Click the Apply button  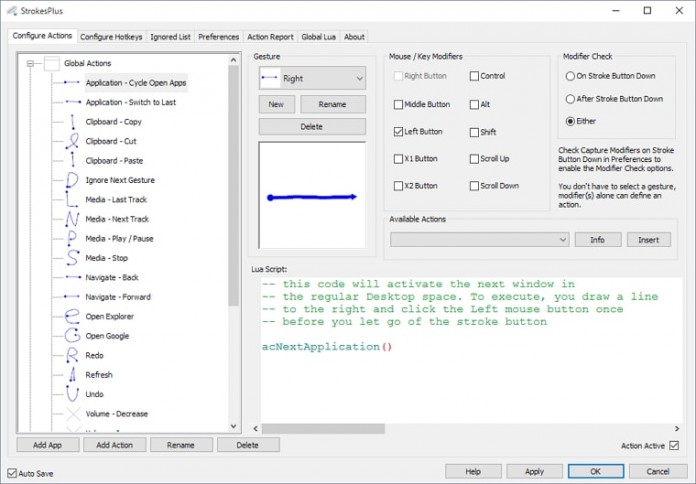pyautogui.click(x=534, y=472)
